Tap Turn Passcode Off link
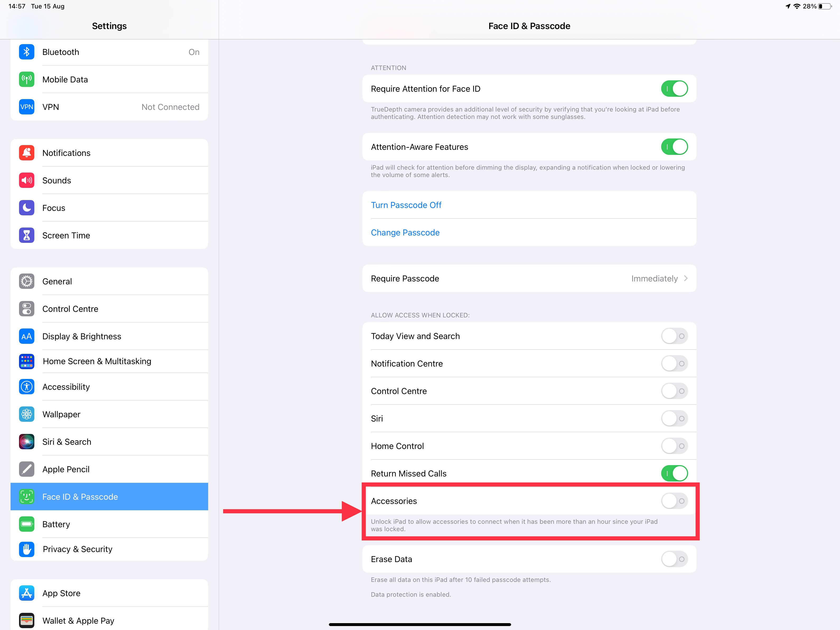Viewport: 840px width, 630px height. (406, 205)
